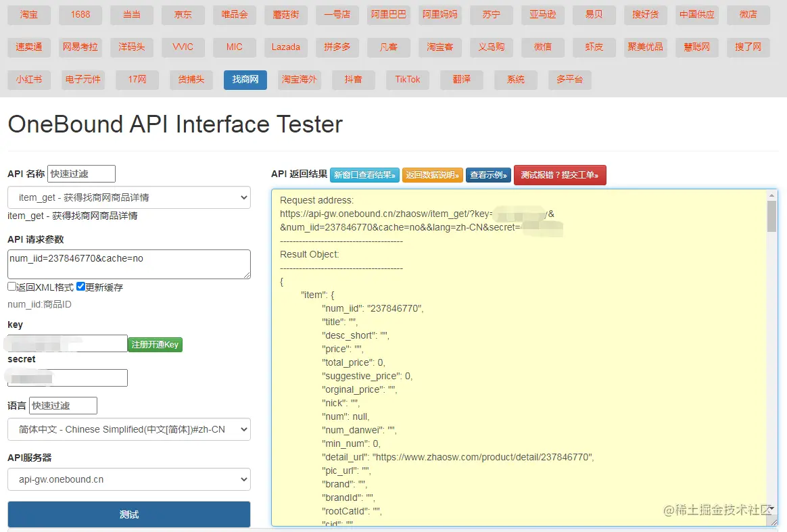Enable the 返回XML格式 checkbox

[x=11, y=287]
